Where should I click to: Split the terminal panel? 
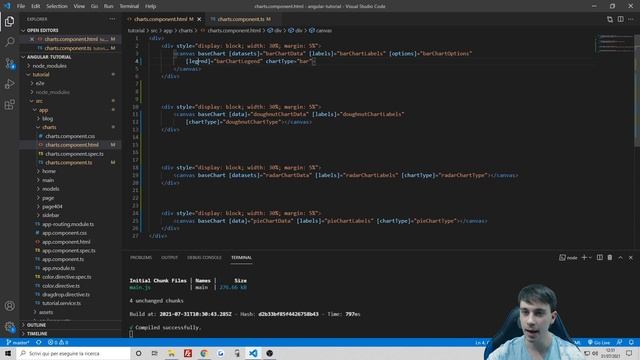click(600, 258)
